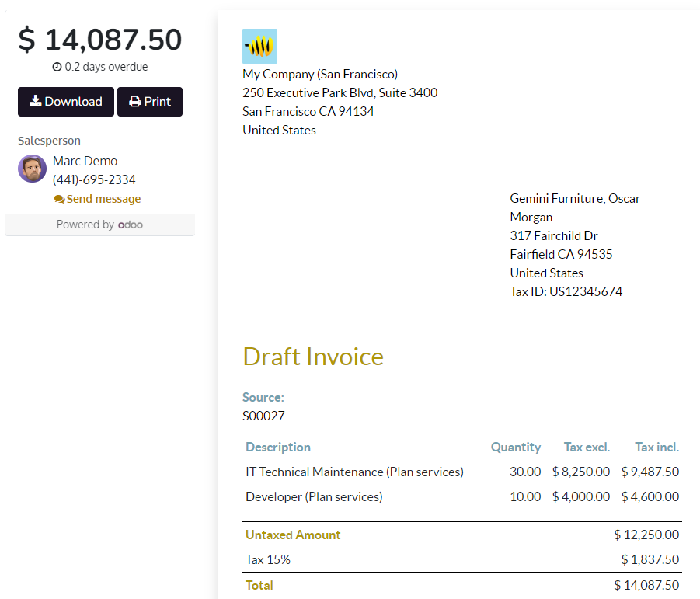Click the Draft Invoice heading

(x=313, y=357)
